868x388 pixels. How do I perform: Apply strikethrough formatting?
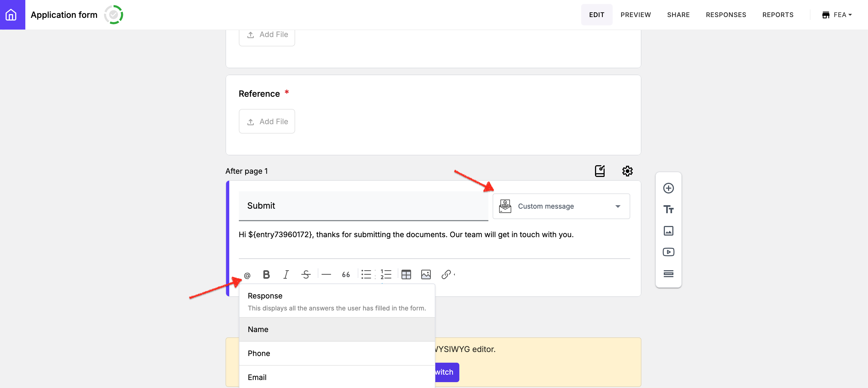coord(306,274)
